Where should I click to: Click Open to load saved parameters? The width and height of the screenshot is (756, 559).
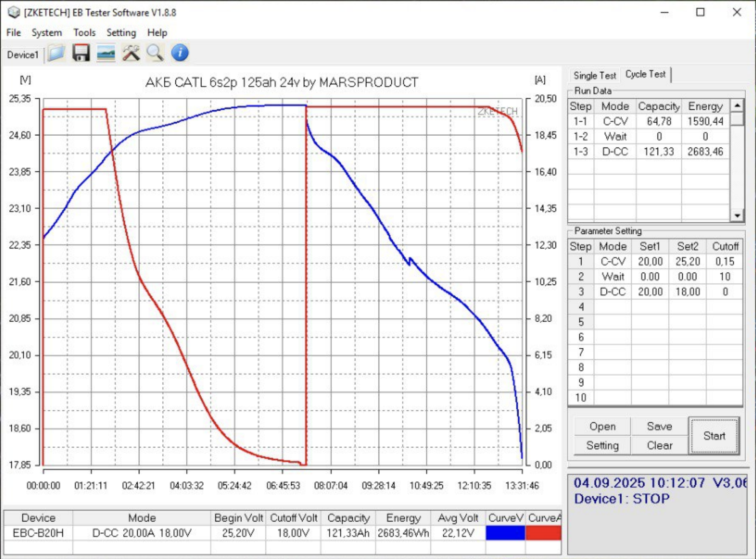click(603, 426)
